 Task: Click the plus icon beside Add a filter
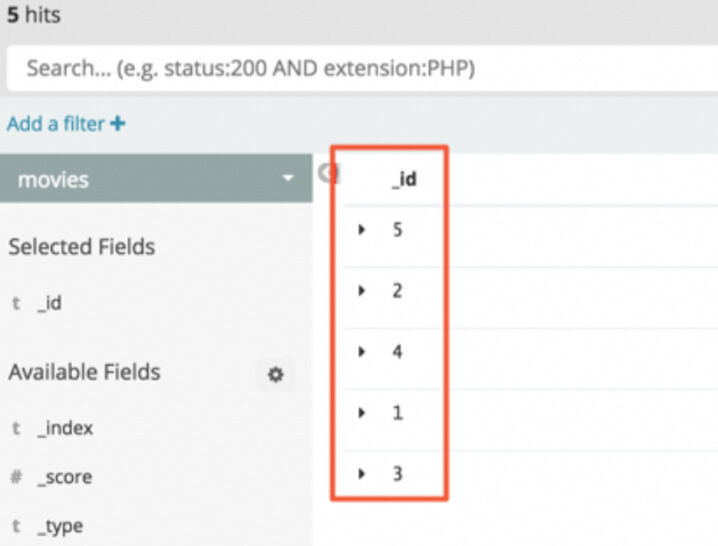(118, 124)
